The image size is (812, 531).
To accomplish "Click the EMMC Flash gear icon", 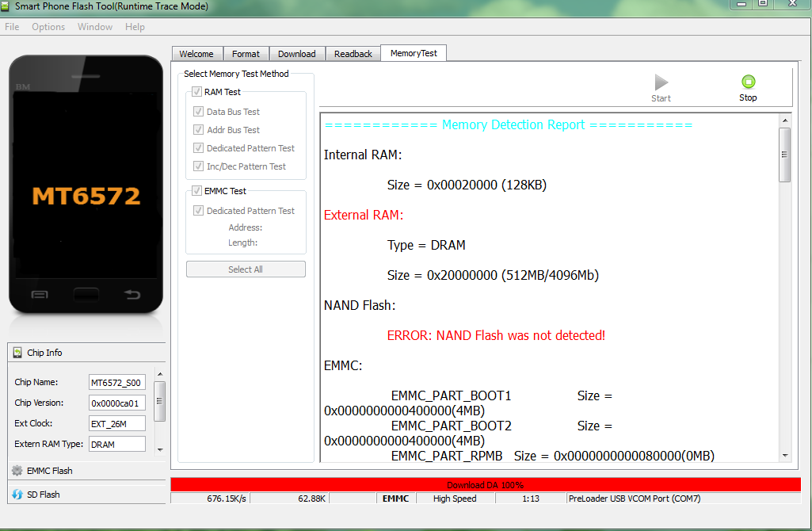I will tap(17, 471).
